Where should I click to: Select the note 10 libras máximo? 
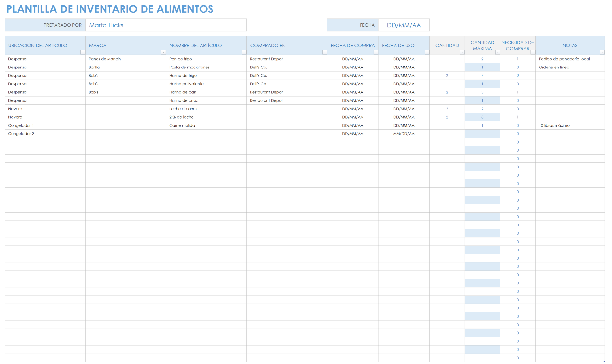570,125
